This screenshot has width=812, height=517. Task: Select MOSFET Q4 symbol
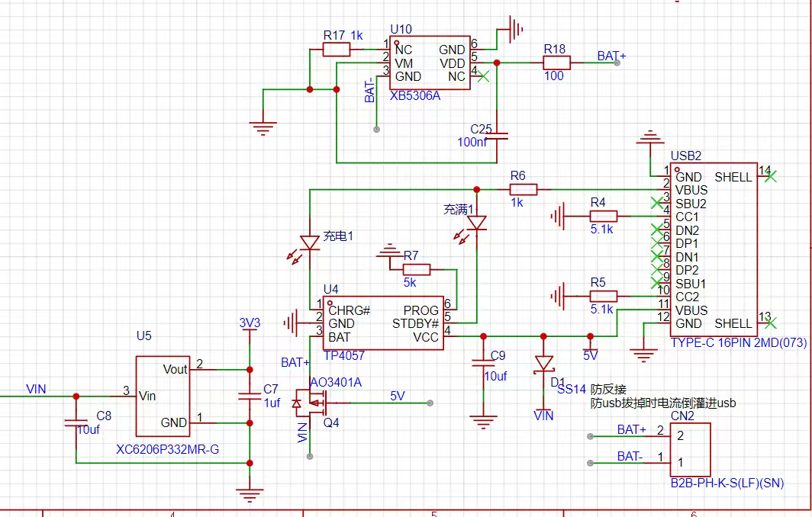pos(311,403)
